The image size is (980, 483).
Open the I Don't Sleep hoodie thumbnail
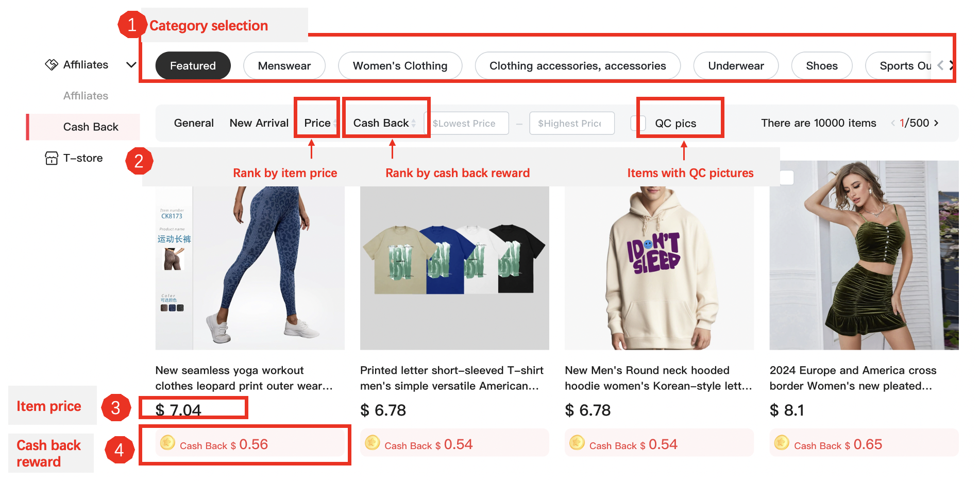(x=659, y=268)
